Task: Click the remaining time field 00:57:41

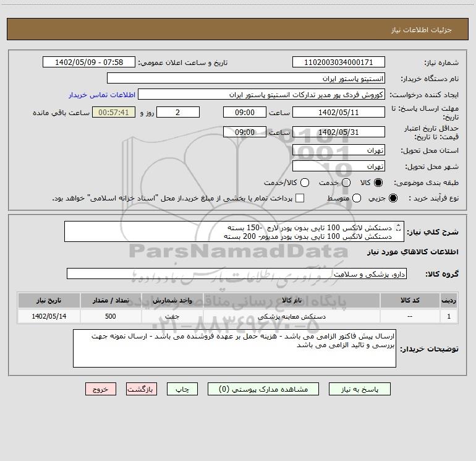Action: tap(114, 112)
